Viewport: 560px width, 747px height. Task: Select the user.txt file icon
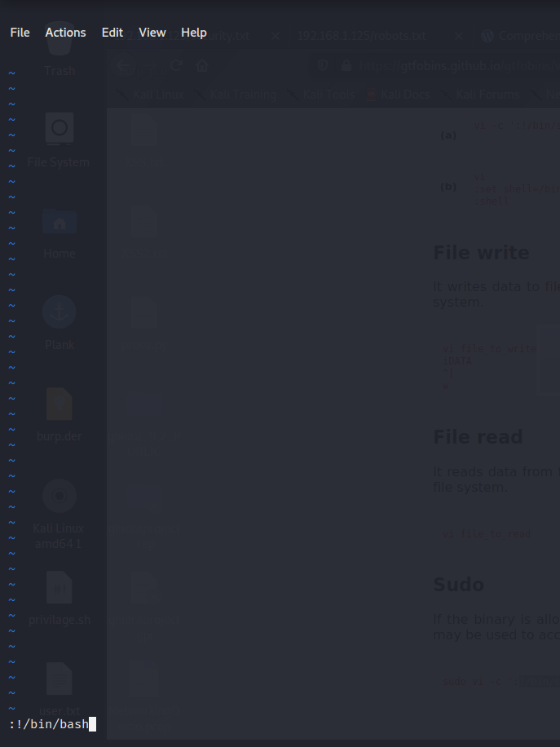point(60,680)
